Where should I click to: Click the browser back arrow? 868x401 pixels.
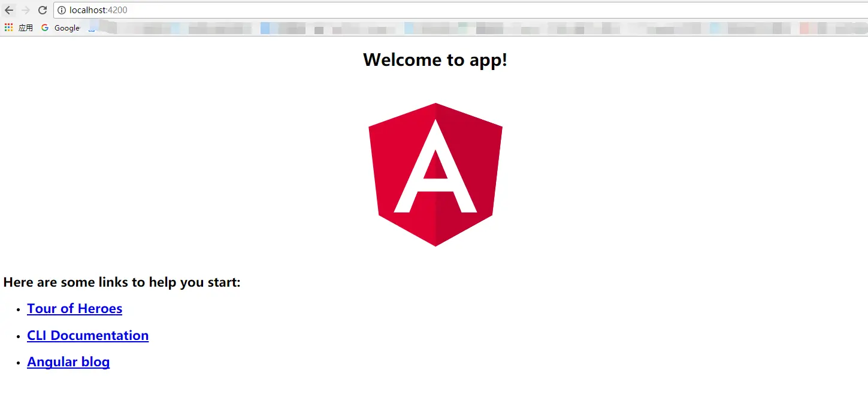click(9, 10)
